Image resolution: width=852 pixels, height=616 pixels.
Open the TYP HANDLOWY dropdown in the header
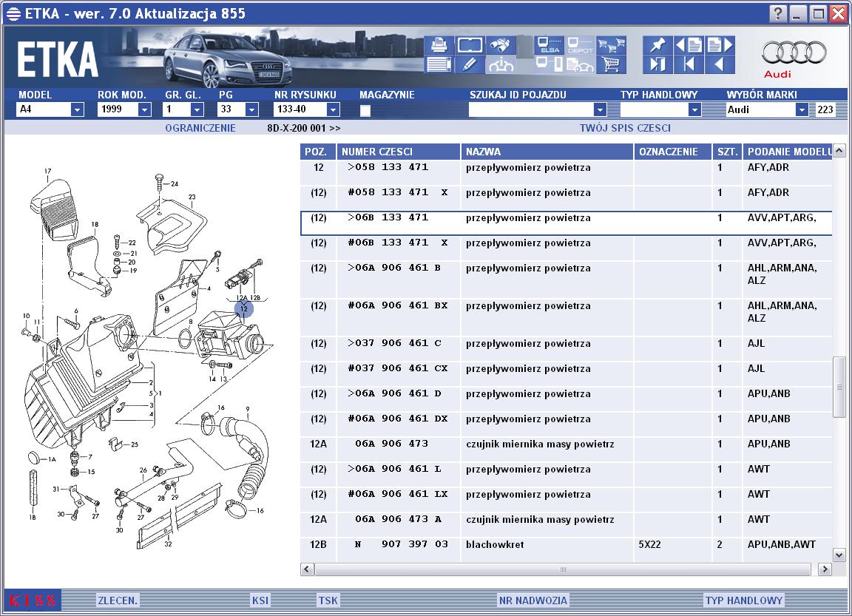(x=694, y=109)
